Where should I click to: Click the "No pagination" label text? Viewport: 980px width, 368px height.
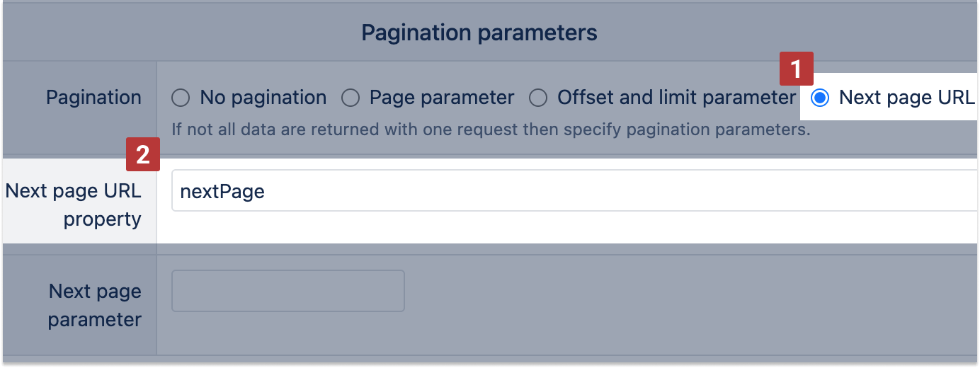[263, 98]
